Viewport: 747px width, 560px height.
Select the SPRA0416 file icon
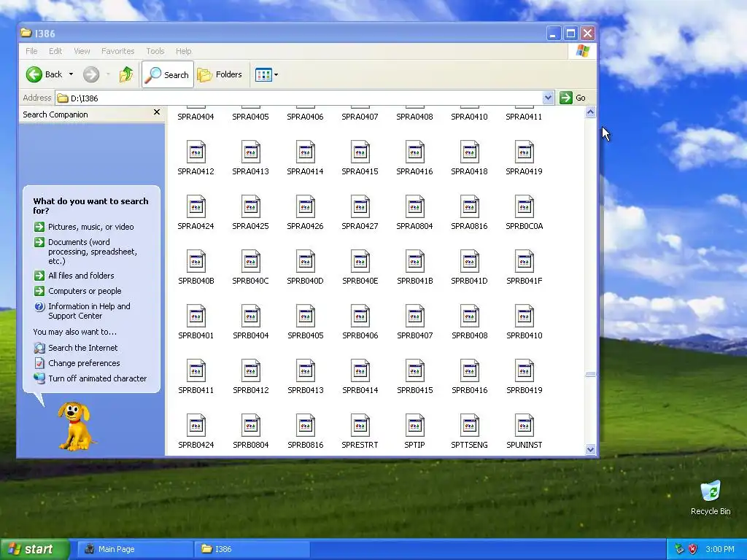(414, 152)
